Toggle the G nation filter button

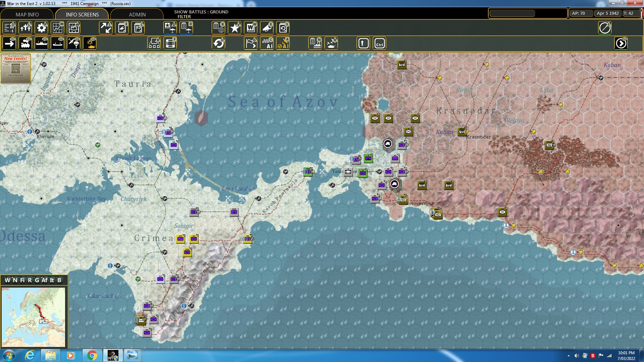pyautogui.click(x=37, y=280)
